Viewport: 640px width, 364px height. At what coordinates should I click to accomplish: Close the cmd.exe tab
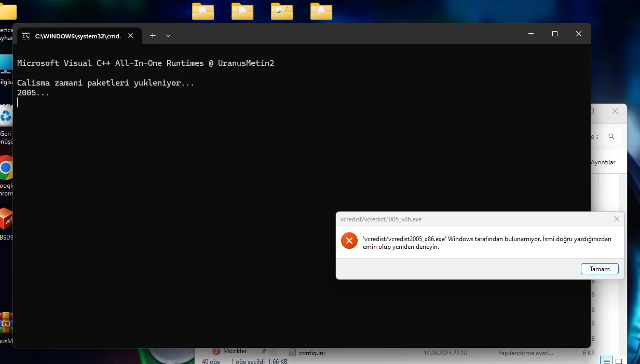pyautogui.click(x=131, y=36)
